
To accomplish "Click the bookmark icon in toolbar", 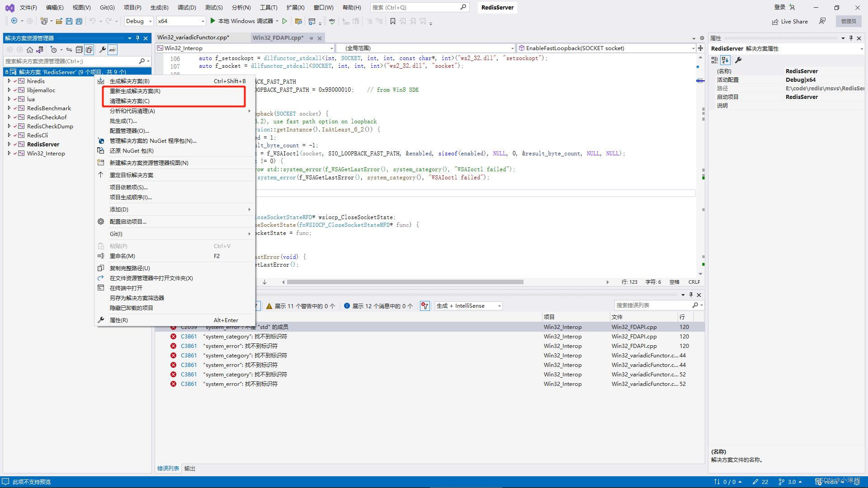I will coord(392,21).
